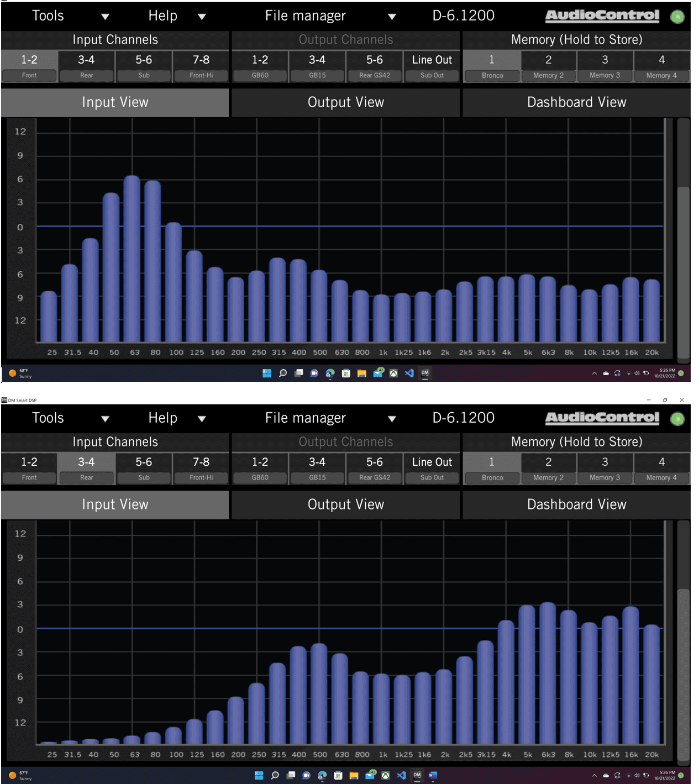The height and width of the screenshot is (784, 699).
Task: Open Task View in upper screenshot taskbar
Action: [x=299, y=373]
